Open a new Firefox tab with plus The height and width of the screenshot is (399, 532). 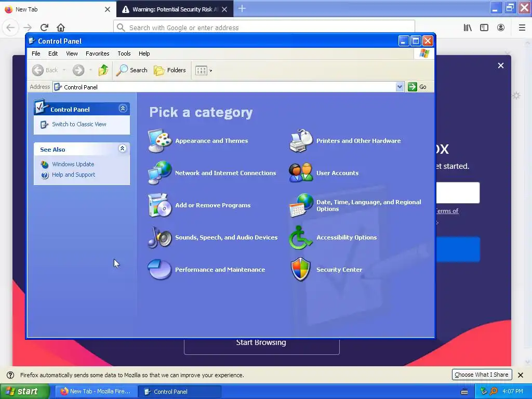242,9
